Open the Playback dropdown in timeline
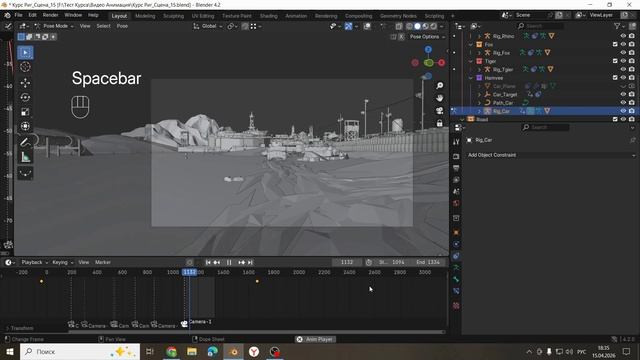Viewport: 640px width, 360px height. (34, 262)
